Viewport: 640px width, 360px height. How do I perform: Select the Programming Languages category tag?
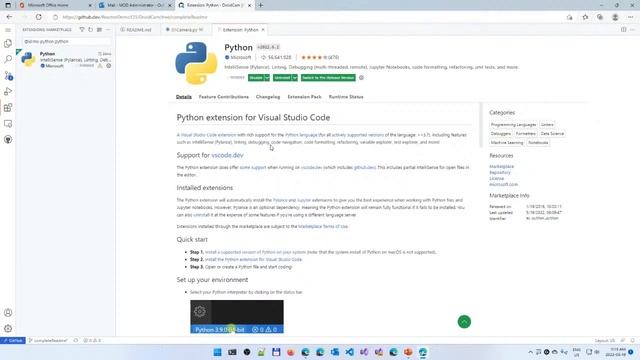click(x=513, y=124)
